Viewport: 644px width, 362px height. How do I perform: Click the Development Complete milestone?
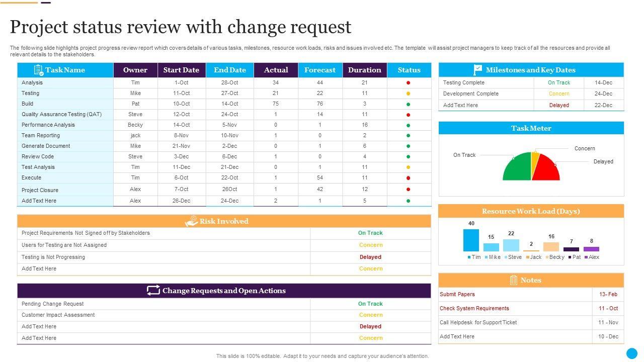coord(471,94)
